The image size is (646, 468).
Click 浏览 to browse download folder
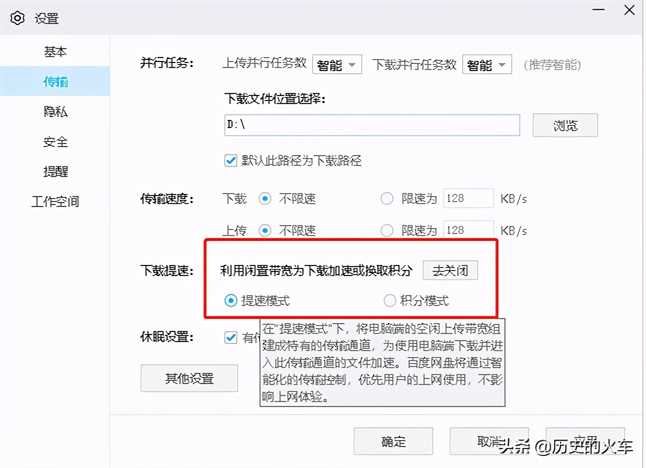pos(565,125)
